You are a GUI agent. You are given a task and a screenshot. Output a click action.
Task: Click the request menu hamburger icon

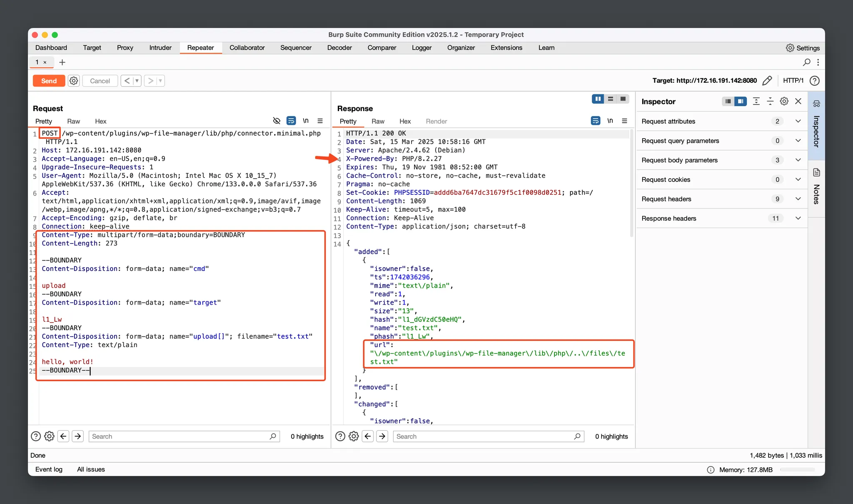(320, 121)
